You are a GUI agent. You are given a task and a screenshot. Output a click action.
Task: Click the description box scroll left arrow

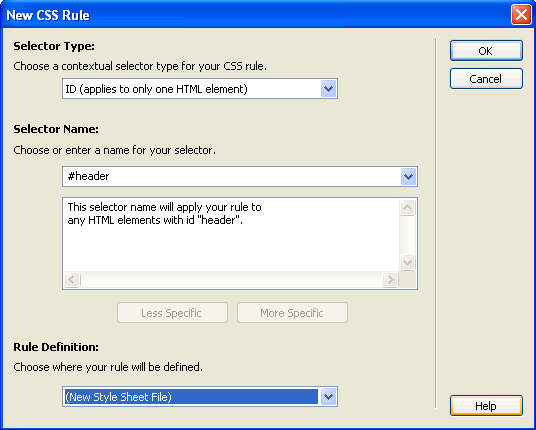pyautogui.click(x=72, y=280)
